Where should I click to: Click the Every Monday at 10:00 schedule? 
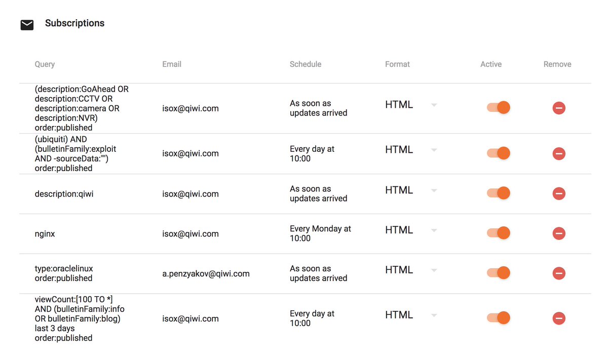[320, 233]
